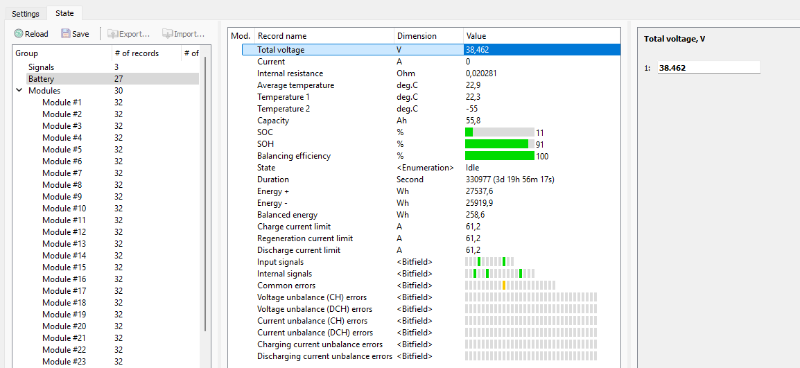Viewport: 800px width, 368px height.
Task: Select Charging current unbalance errors record
Action: (x=431, y=344)
